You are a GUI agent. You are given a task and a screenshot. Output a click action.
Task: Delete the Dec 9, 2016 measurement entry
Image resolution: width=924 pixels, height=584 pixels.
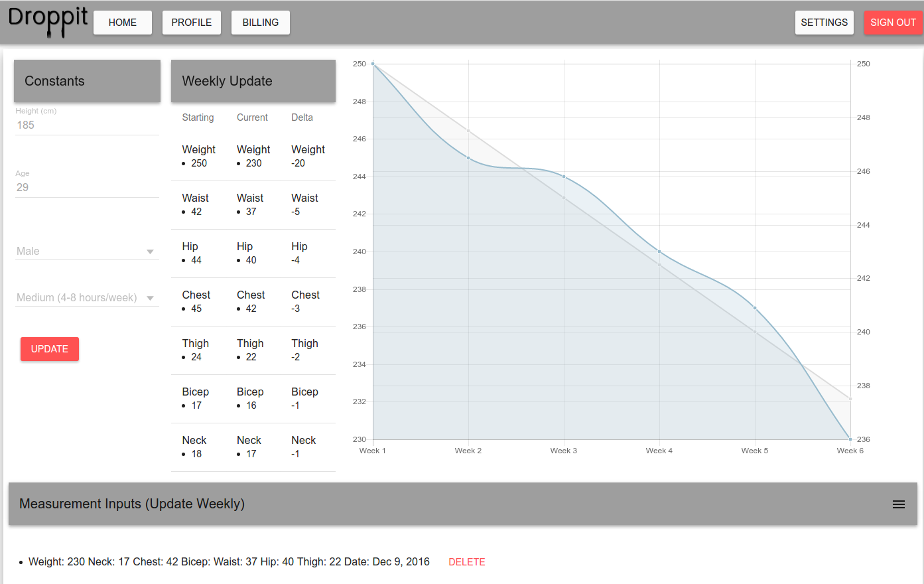pyautogui.click(x=467, y=562)
